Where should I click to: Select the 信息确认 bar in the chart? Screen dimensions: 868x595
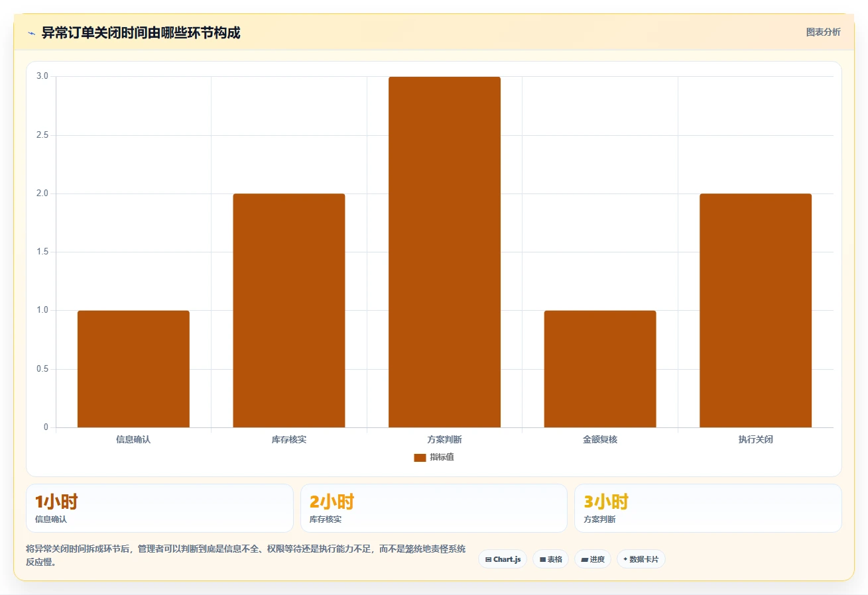coord(133,369)
